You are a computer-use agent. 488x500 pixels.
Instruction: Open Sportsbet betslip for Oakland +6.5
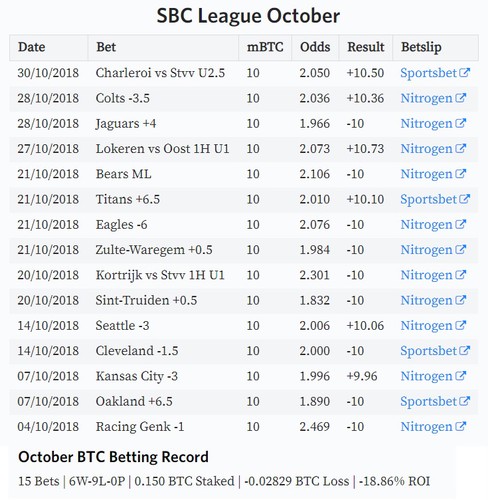pos(428,401)
